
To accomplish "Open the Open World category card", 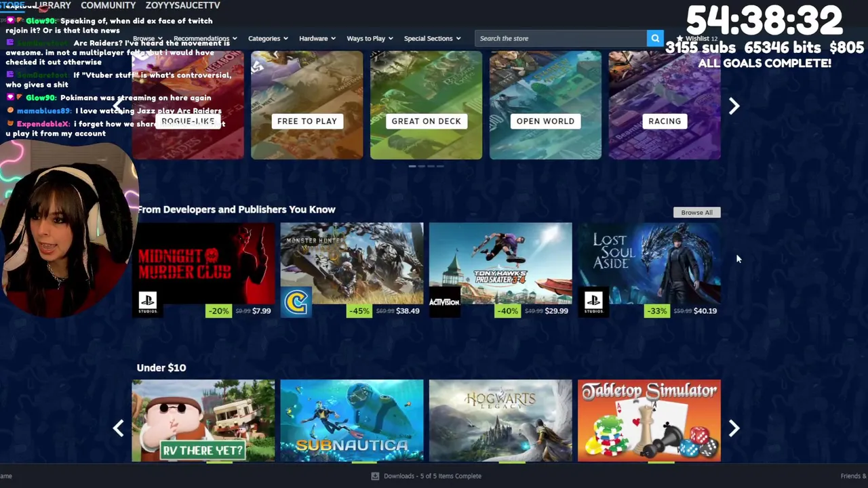I will pyautogui.click(x=545, y=106).
